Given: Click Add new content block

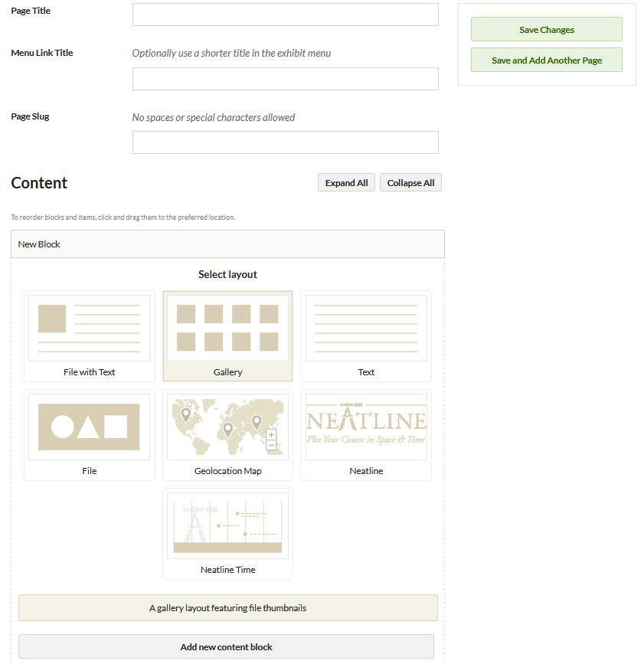Looking at the screenshot, I should point(226,646).
